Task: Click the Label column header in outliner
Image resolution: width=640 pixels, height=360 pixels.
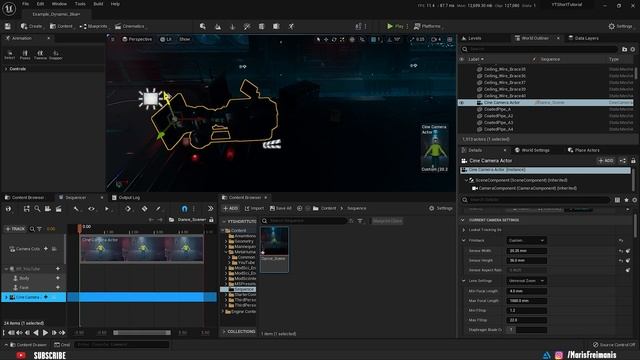Action: pyautogui.click(x=476, y=59)
